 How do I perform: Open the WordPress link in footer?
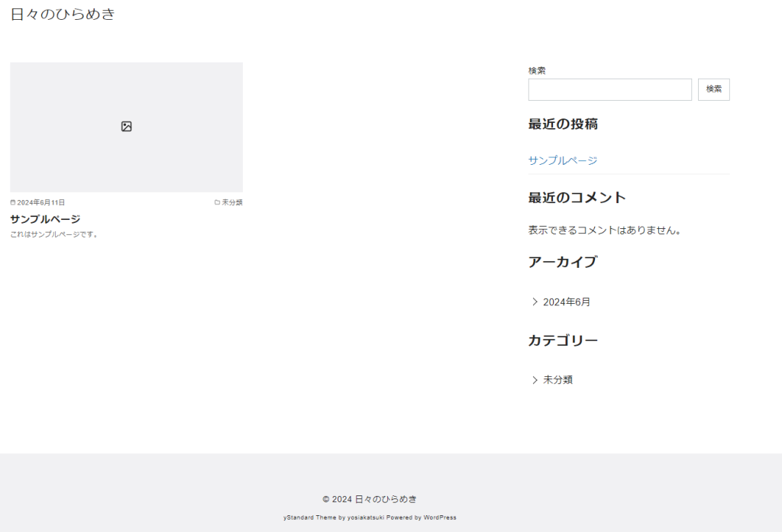point(440,517)
